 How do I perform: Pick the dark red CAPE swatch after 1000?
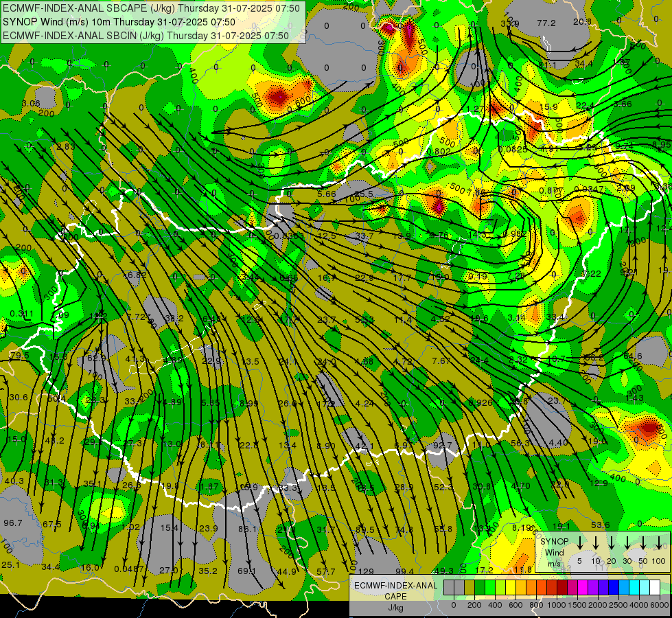563,587
